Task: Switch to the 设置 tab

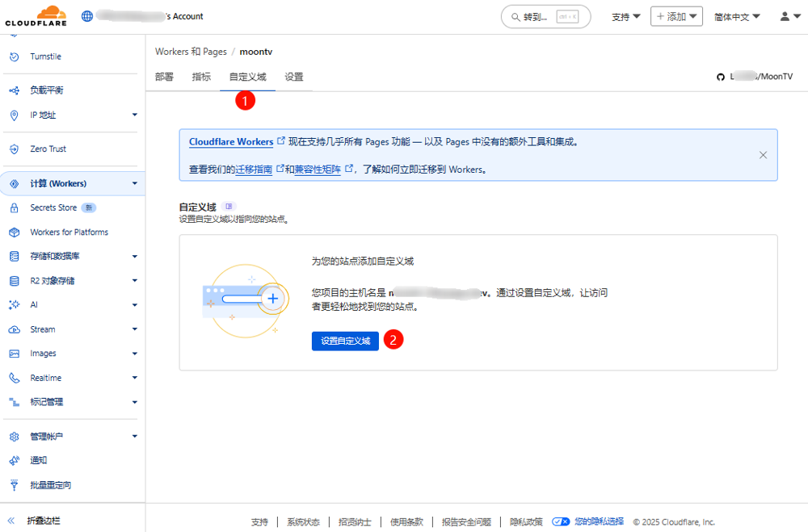Action: tap(294, 77)
